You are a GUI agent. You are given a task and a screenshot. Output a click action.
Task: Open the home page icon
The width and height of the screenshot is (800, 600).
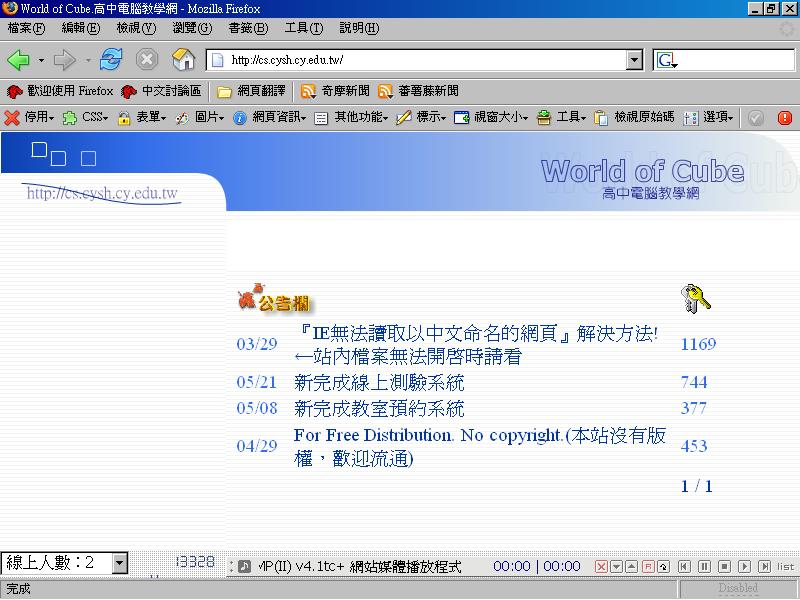point(183,60)
